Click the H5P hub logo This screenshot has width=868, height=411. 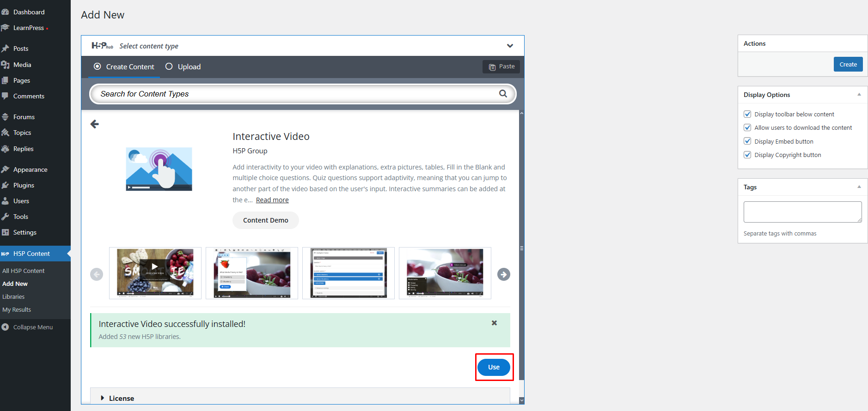point(103,46)
